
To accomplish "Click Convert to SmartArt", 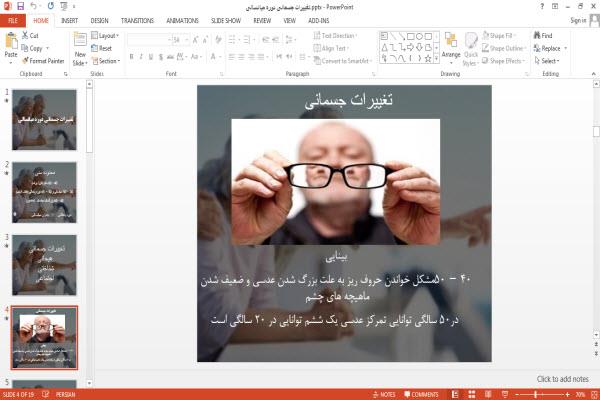I will (x=343, y=61).
